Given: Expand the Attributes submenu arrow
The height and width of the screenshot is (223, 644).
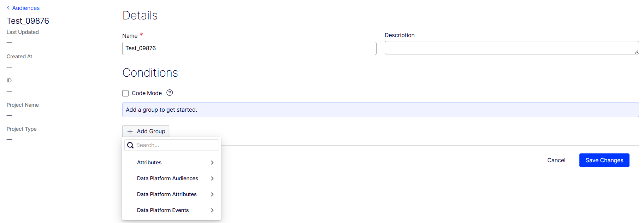Looking at the screenshot, I should click(x=212, y=163).
